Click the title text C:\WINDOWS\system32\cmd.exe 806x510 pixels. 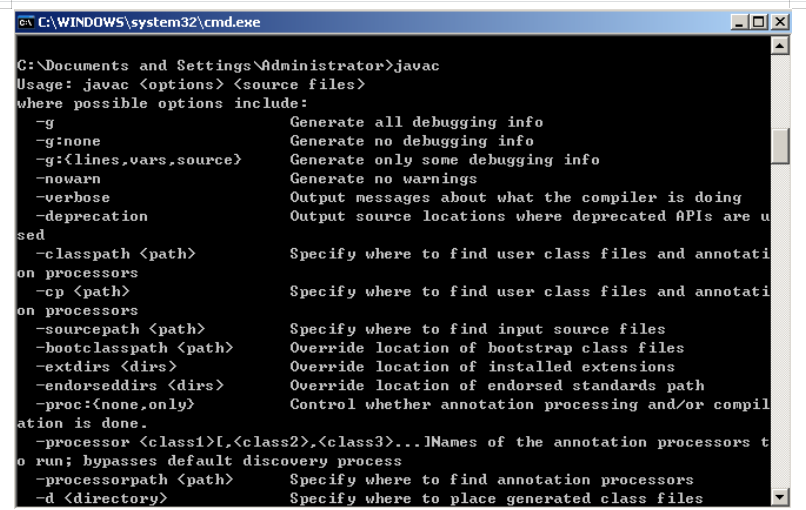(x=149, y=23)
